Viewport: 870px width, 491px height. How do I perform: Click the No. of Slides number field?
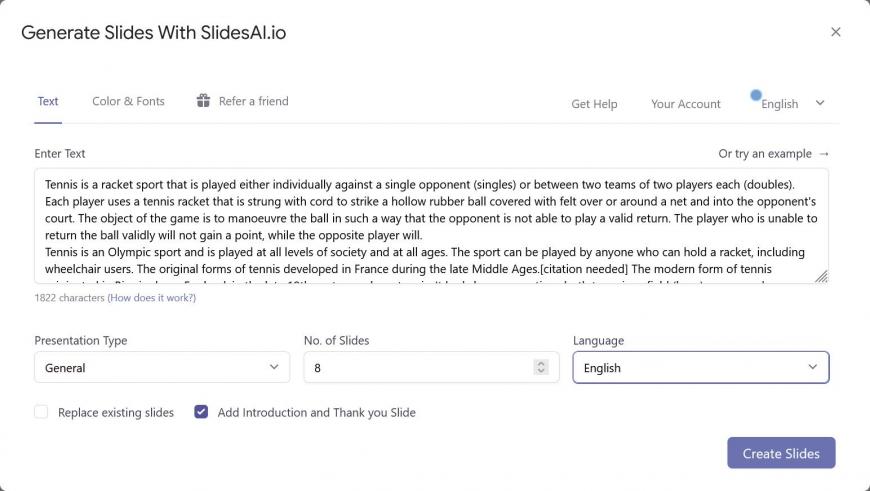coord(431,367)
